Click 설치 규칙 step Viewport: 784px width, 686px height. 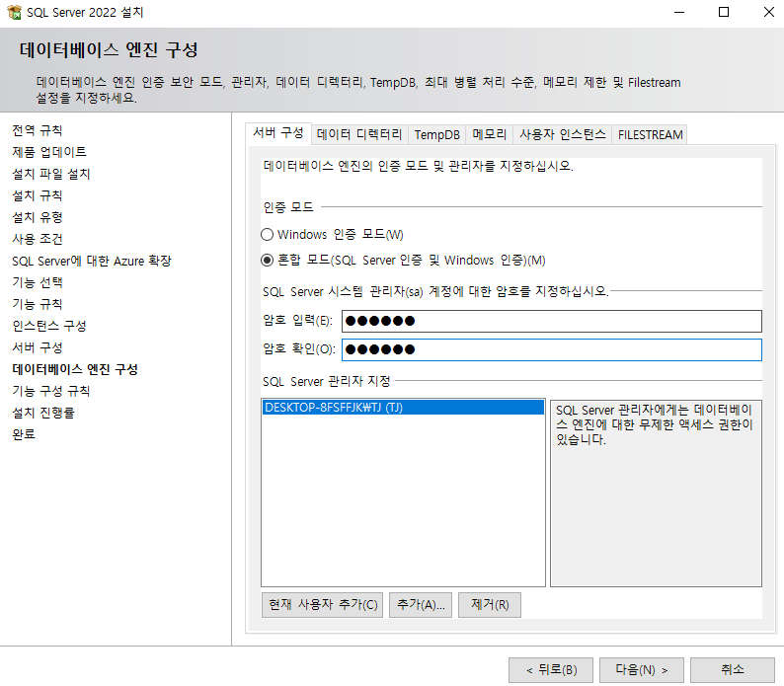pos(38,195)
